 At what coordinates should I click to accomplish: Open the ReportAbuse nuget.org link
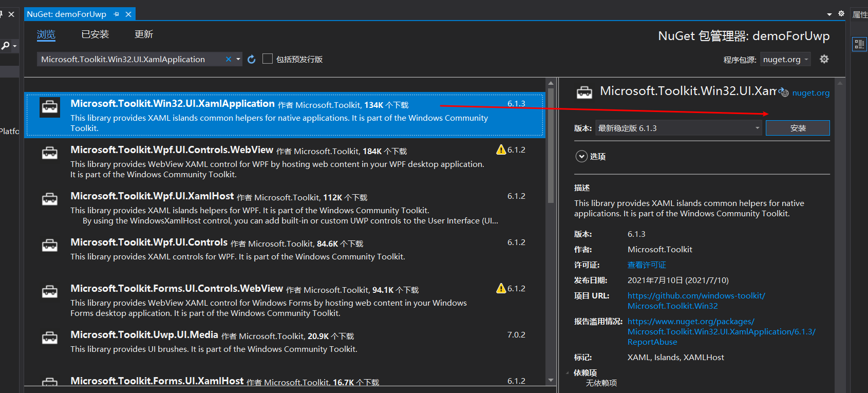(722, 332)
